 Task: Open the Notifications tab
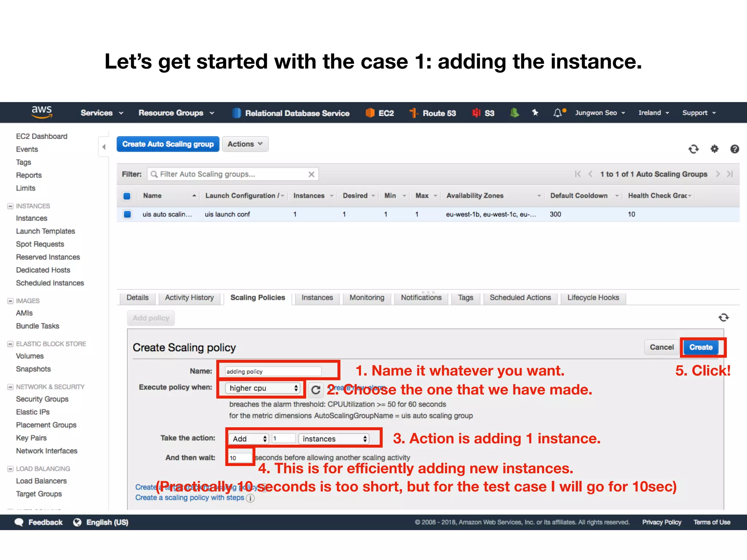tap(421, 298)
